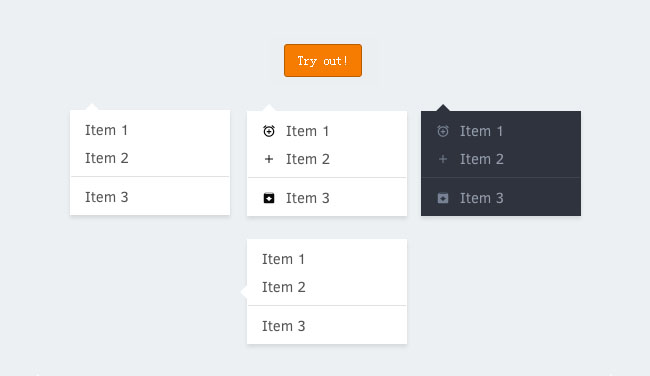Select Item 1 text in white icon menu
Image resolution: width=650 pixels, height=376 pixels.
(x=307, y=131)
